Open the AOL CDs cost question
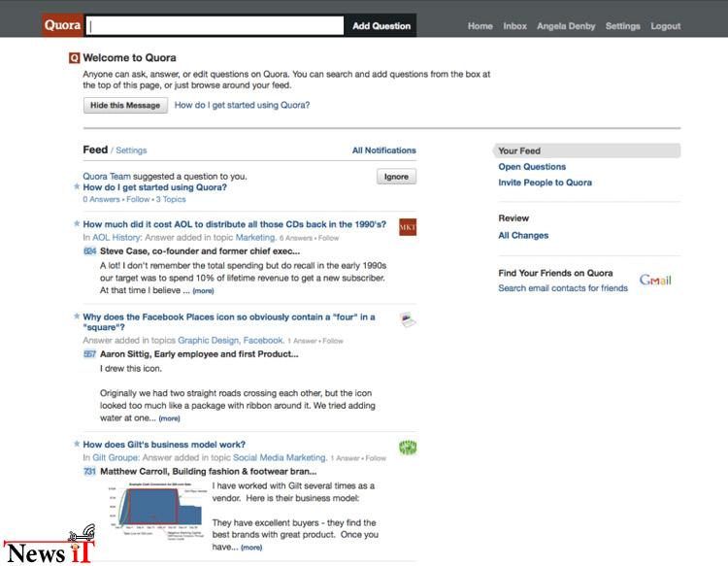The image size is (728, 566). 235,224
